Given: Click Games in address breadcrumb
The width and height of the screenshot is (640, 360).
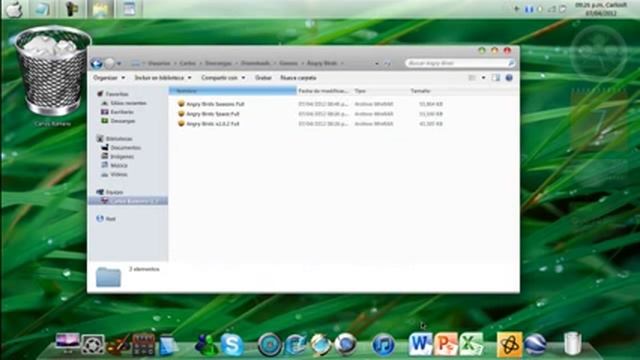Looking at the screenshot, I should [x=288, y=63].
